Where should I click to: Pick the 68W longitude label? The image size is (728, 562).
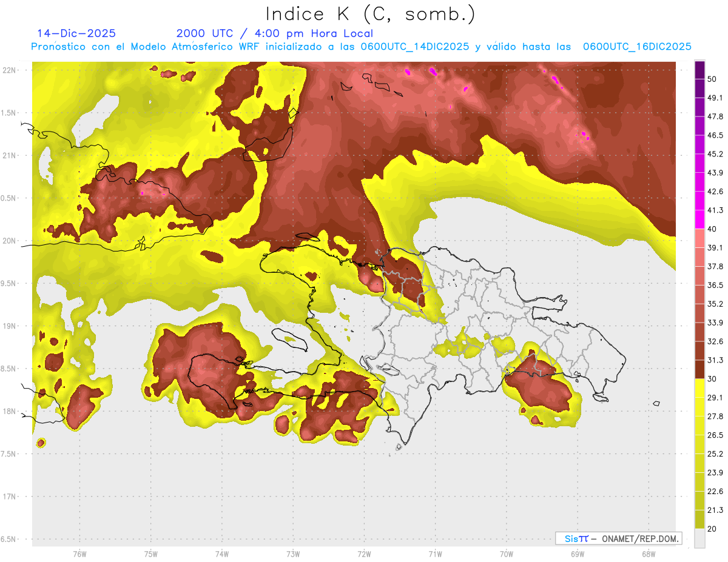pos(648,554)
